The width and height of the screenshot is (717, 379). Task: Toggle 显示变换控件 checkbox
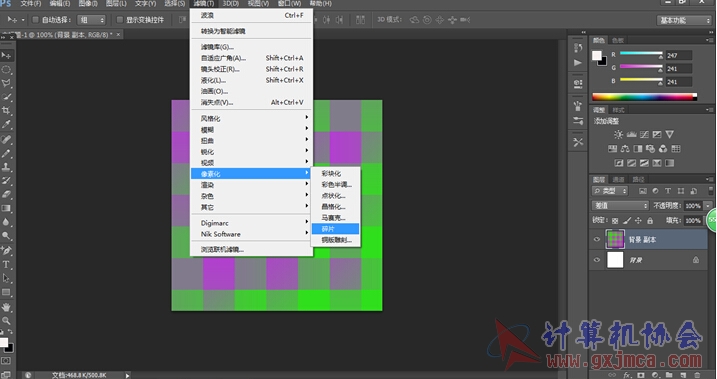(x=120, y=20)
